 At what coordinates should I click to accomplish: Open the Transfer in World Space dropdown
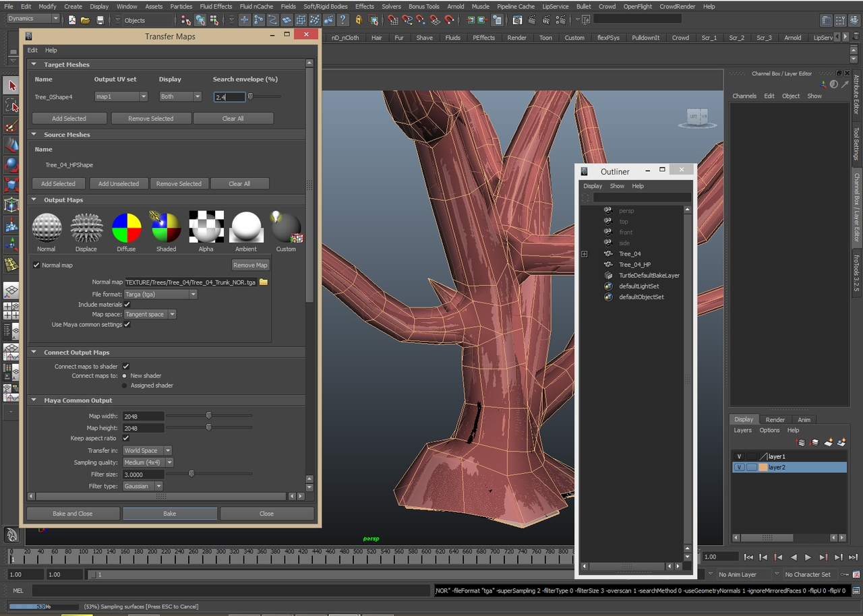147,450
